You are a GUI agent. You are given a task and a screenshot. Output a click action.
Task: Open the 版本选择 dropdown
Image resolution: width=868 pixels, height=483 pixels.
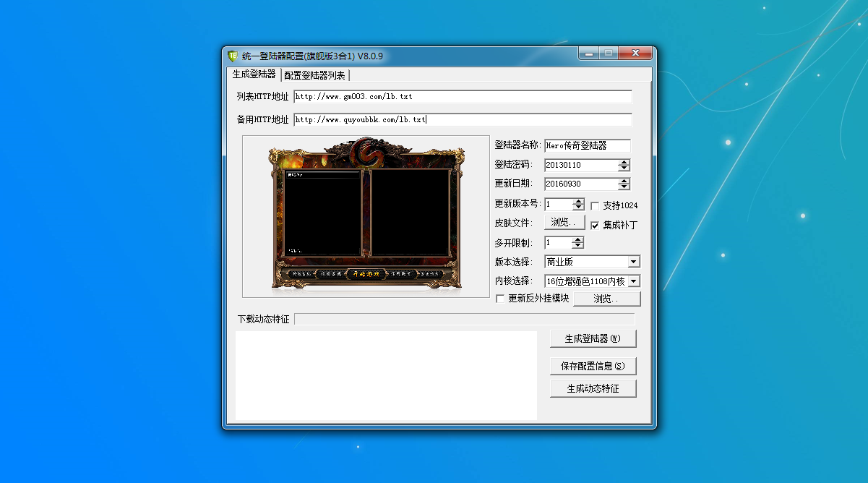click(633, 262)
